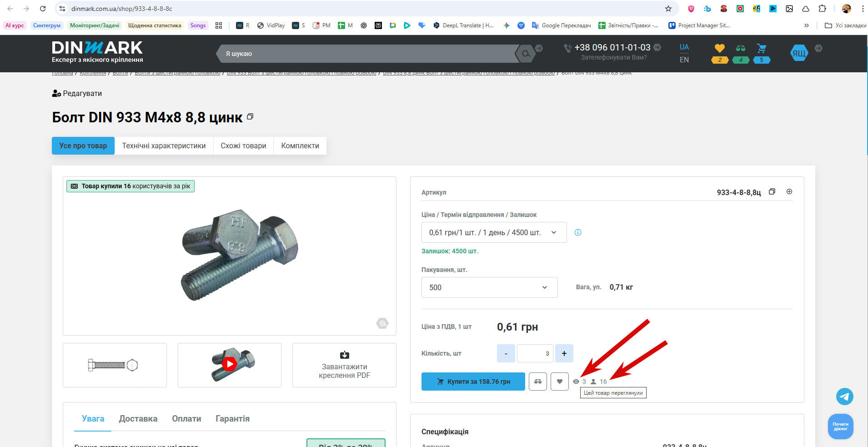Open the Щоденна статистика bookmark

tap(155, 25)
